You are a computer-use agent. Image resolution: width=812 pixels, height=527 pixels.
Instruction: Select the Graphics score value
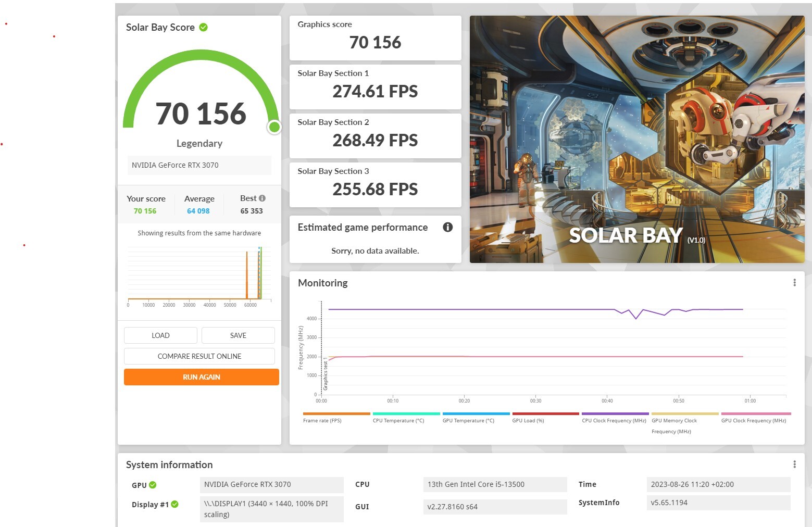[x=375, y=42]
